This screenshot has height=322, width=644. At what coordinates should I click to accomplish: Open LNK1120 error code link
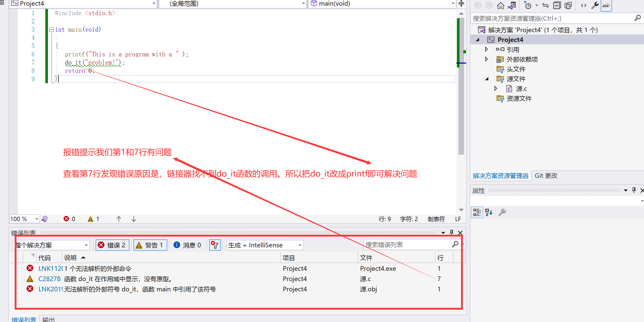(x=51, y=268)
